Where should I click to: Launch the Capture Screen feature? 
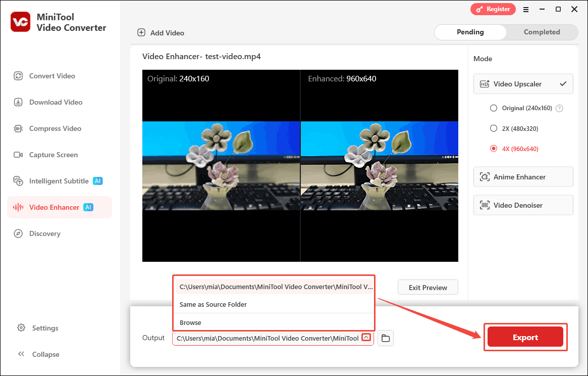pos(54,154)
